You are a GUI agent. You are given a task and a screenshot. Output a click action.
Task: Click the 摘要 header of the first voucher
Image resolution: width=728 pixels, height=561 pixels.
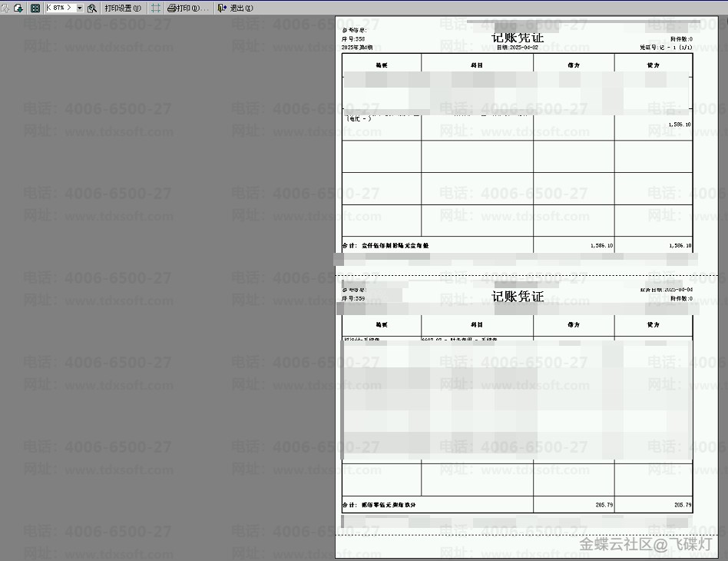382,65
